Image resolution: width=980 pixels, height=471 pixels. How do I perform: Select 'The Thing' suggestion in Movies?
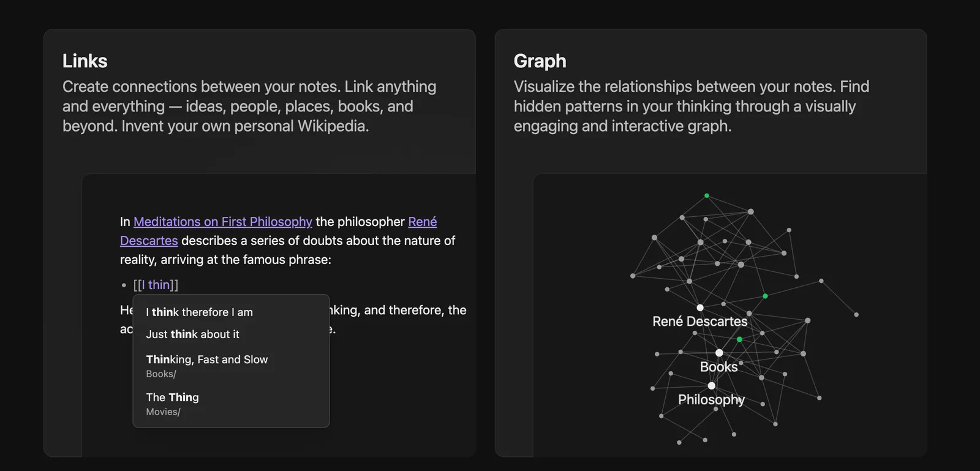[231, 404]
